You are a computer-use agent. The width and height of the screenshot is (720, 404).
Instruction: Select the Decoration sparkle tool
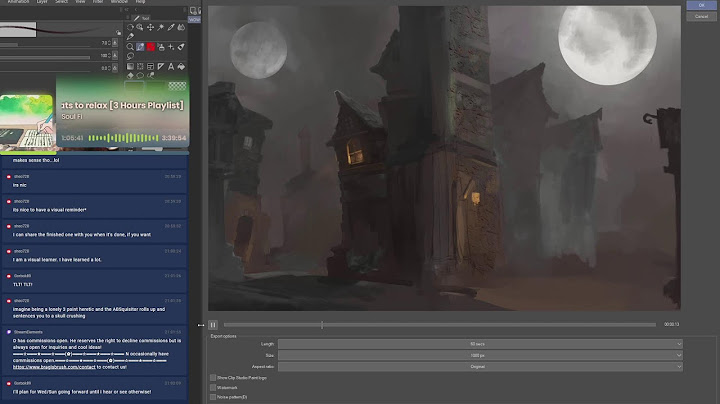pos(171,47)
